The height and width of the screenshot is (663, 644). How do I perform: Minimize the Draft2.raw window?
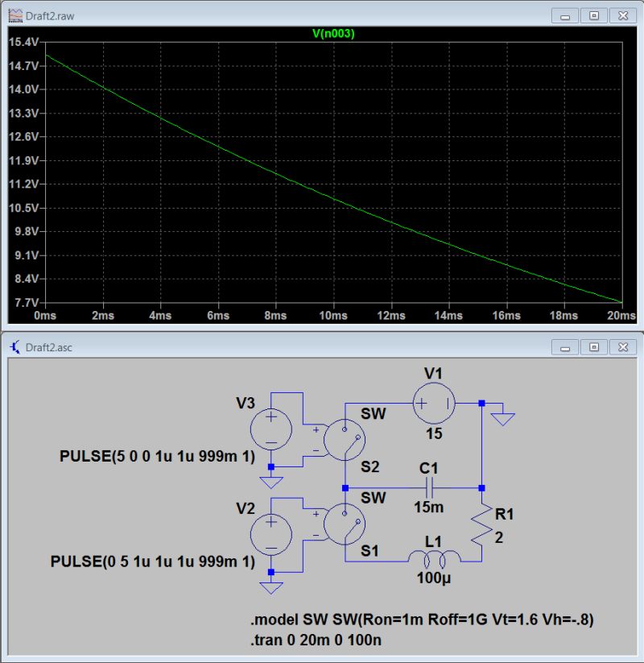[x=567, y=14]
